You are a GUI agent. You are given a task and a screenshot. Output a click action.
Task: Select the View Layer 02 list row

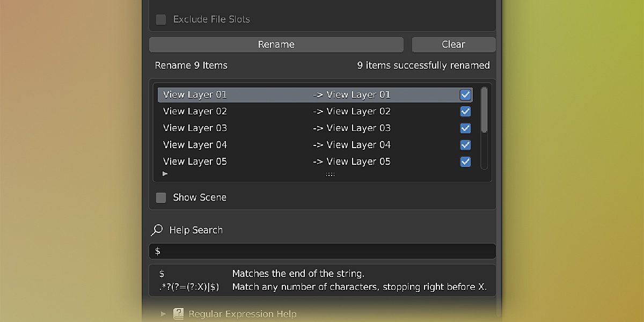pyautogui.click(x=268, y=112)
